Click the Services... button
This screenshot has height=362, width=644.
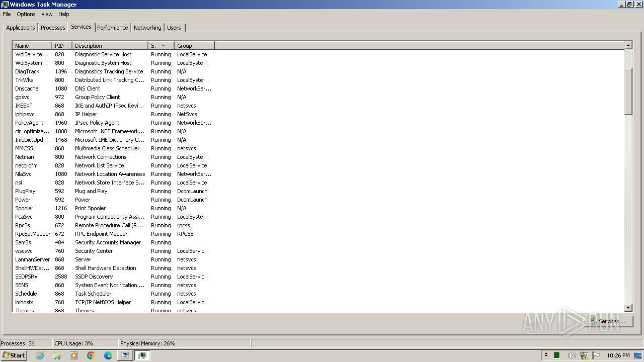coord(608,321)
